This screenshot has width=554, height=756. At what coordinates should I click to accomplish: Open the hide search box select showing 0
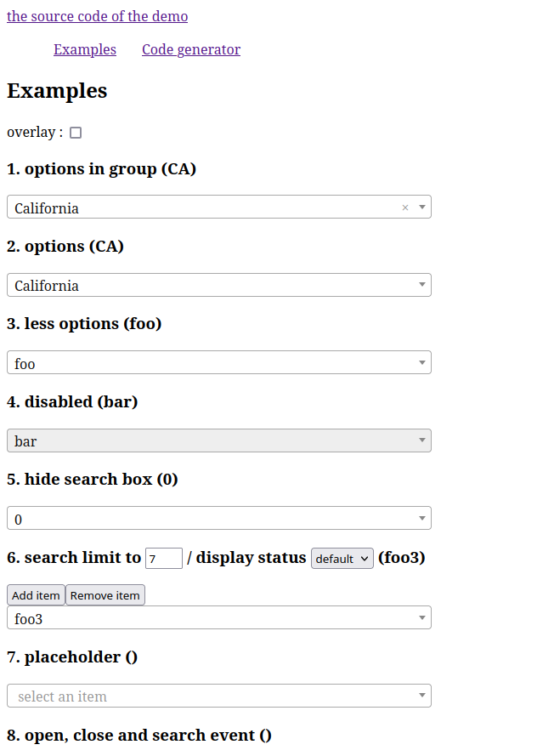click(x=219, y=518)
